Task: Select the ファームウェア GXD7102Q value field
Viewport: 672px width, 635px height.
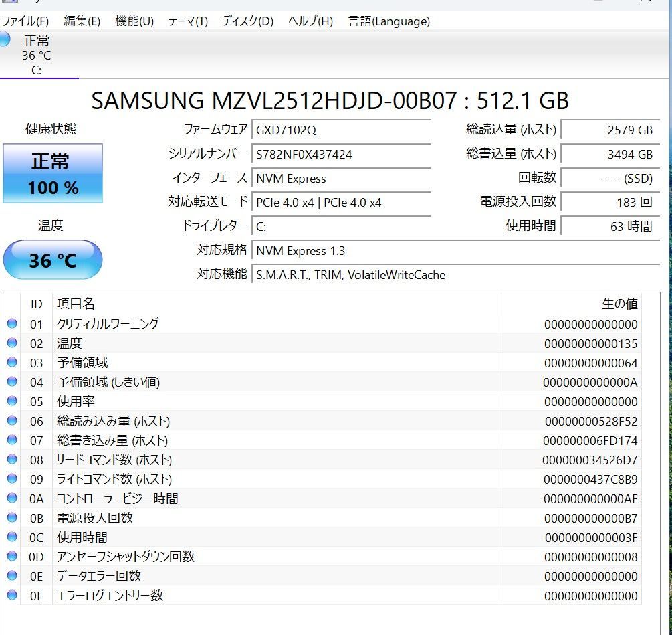Action: [342, 129]
